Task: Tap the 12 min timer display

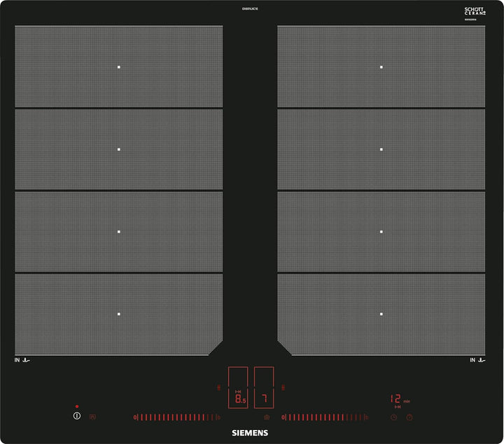Action: point(398,399)
